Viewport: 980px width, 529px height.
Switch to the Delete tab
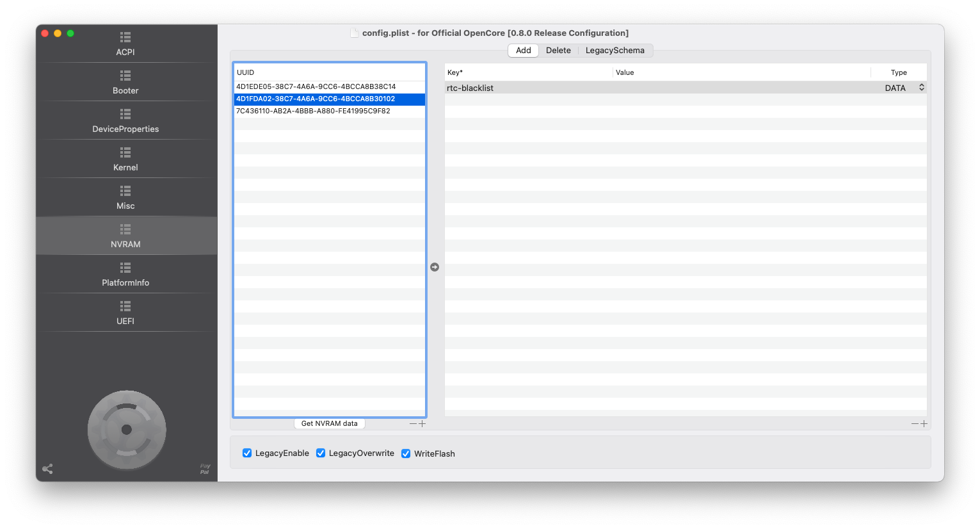pyautogui.click(x=558, y=51)
